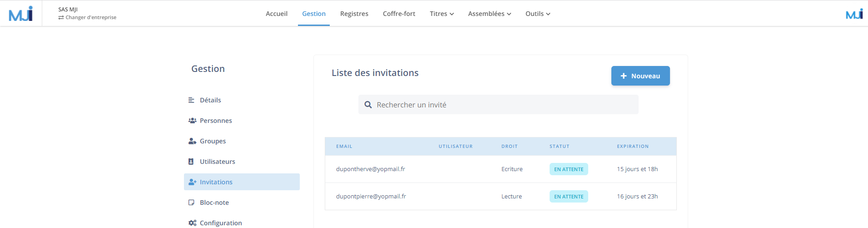Select dupontpierre@yopmail.fr email cell
Image resolution: width=868 pixels, height=228 pixels.
(x=371, y=197)
